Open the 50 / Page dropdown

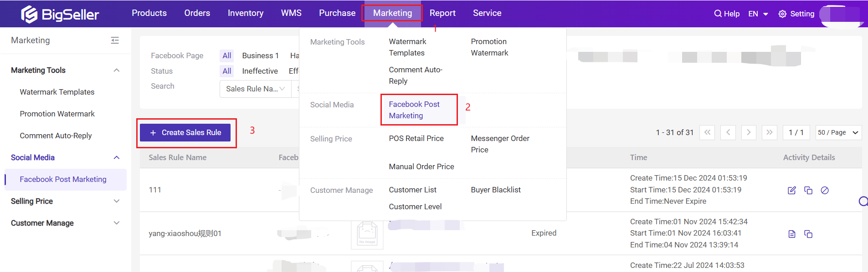pos(838,132)
